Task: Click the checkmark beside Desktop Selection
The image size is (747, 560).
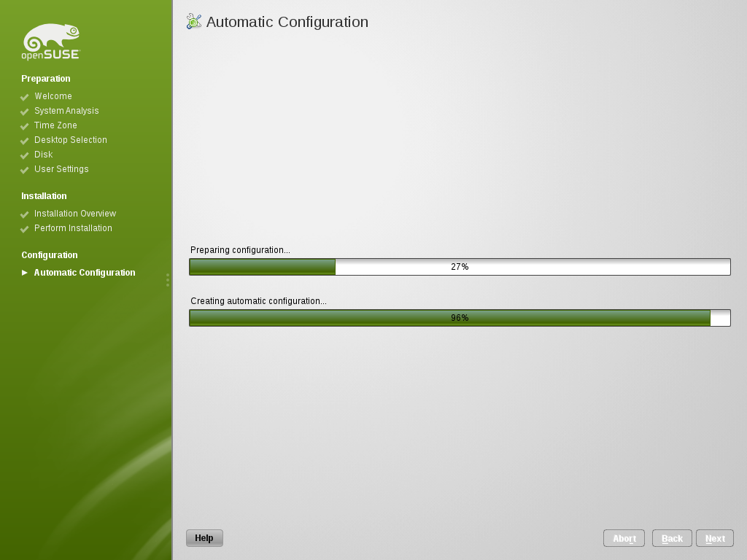Action: click(x=25, y=141)
